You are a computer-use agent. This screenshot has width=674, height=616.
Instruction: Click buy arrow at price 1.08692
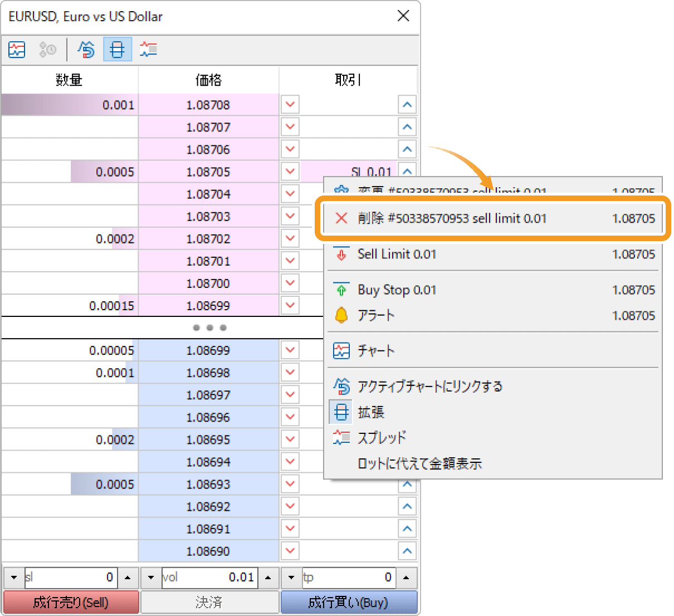coord(407,506)
